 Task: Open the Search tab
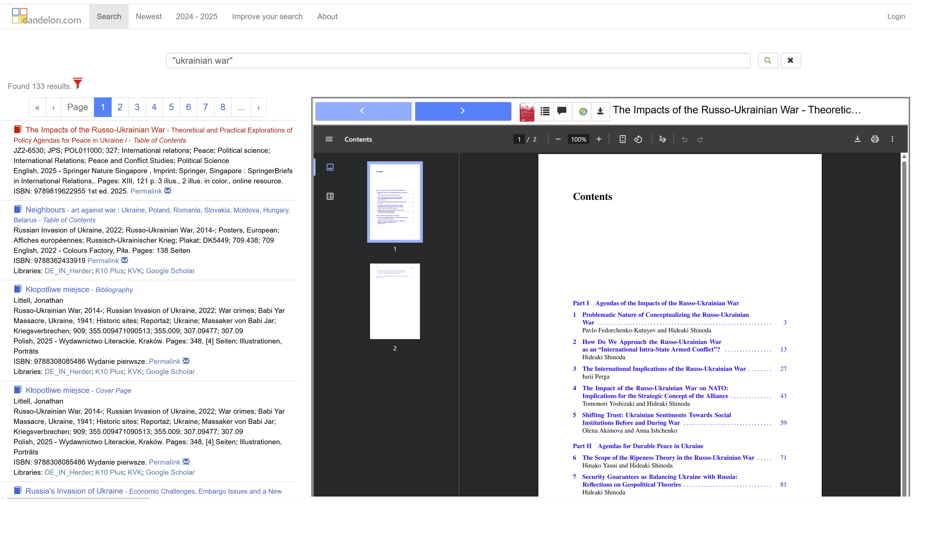109,16
